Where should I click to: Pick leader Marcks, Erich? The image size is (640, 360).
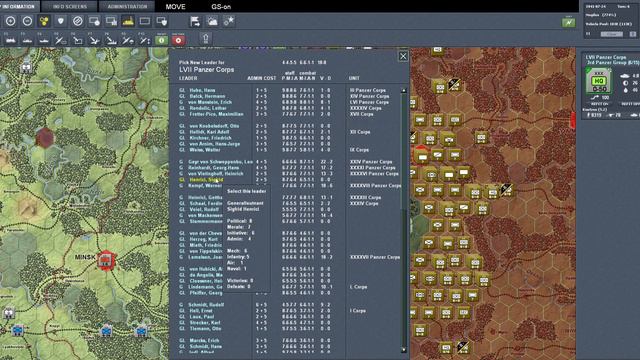(x=203, y=340)
